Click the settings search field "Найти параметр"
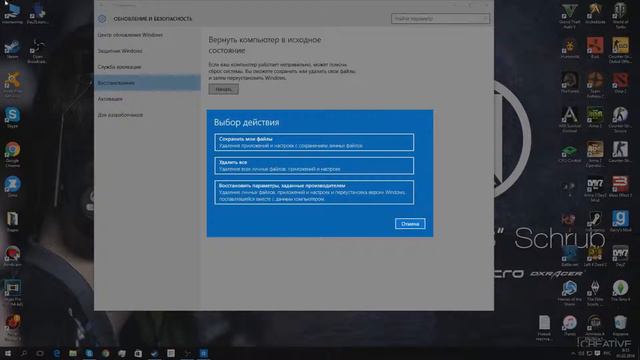The image size is (640, 360). pyautogui.click(x=440, y=18)
